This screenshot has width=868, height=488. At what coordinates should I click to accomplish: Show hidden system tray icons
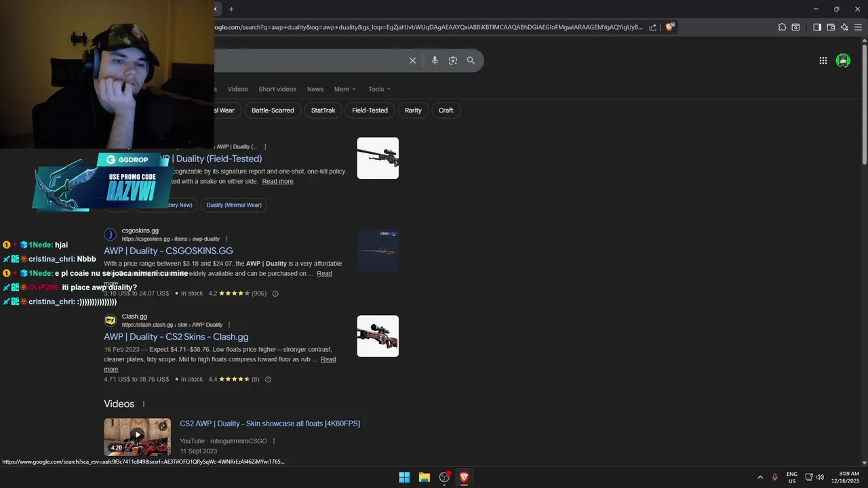(760, 477)
